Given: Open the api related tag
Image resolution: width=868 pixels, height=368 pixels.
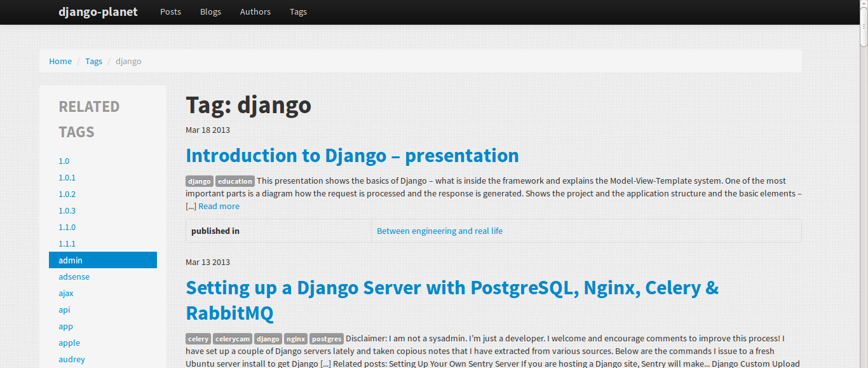Looking at the screenshot, I should pos(103,310).
